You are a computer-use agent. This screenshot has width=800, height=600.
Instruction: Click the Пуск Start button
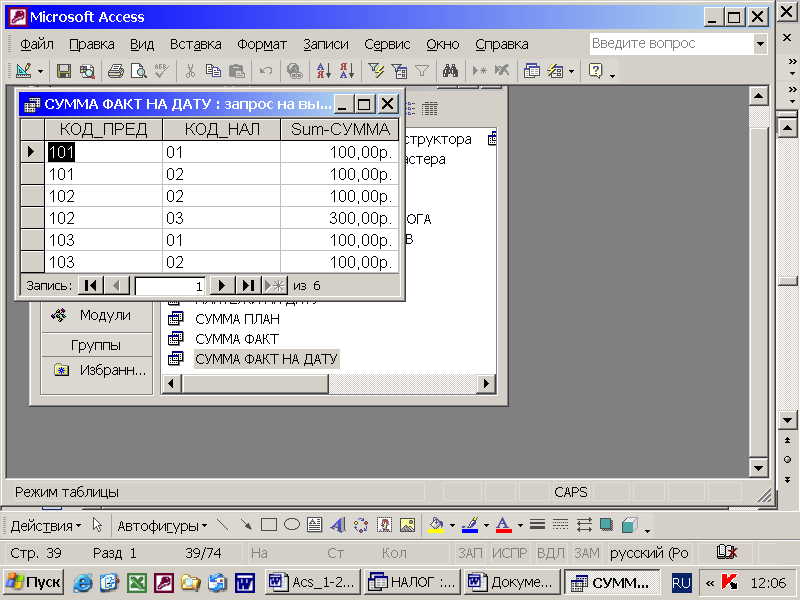click(34, 583)
